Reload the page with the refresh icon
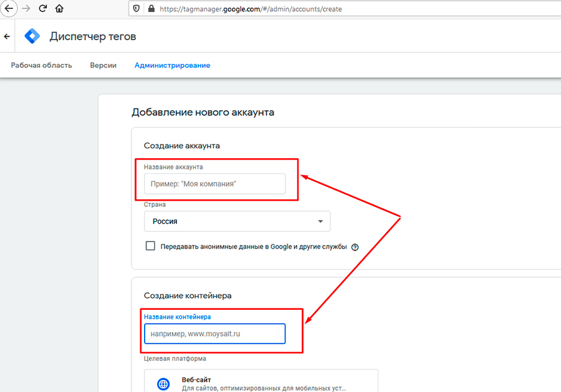The image size is (561, 392). (42, 9)
